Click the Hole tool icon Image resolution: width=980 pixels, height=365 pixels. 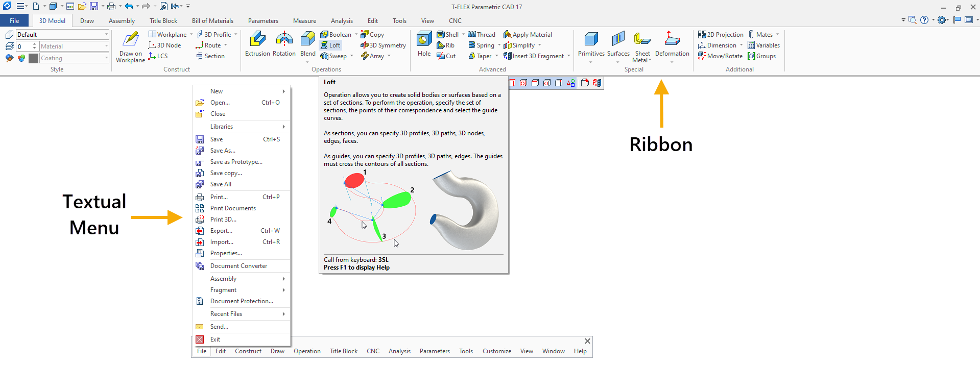pyautogui.click(x=424, y=40)
